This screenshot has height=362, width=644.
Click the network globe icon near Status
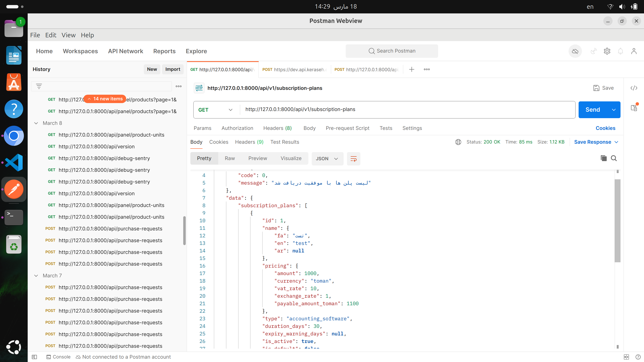point(458,142)
